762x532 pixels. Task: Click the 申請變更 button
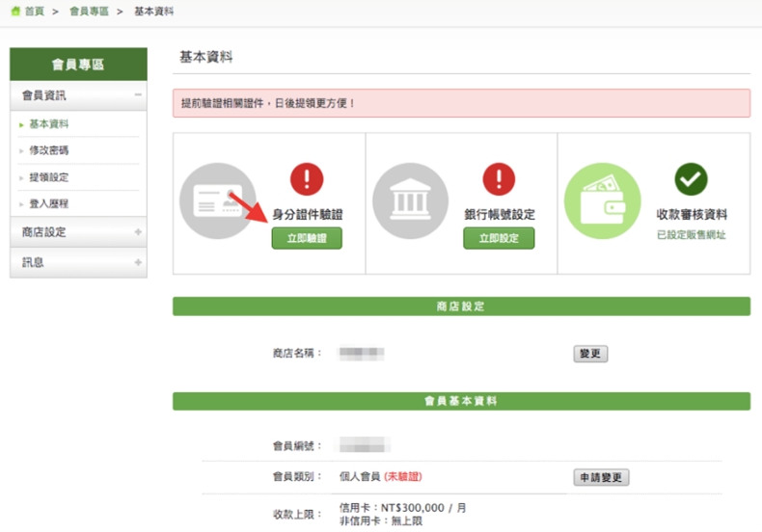(601, 477)
